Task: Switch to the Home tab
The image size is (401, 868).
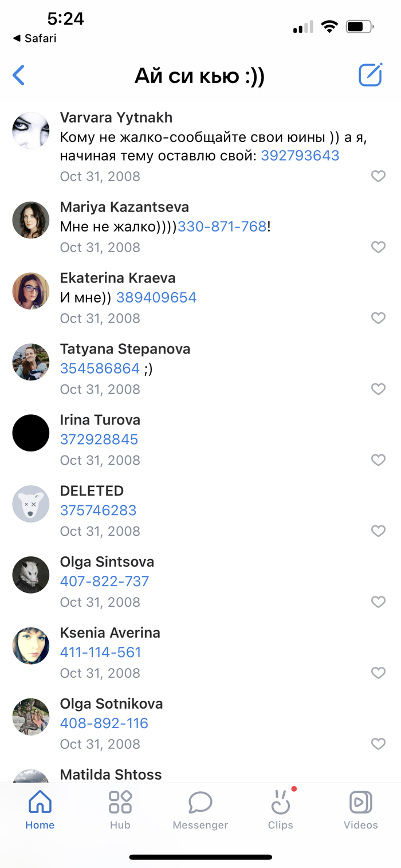Action: [x=40, y=810]
